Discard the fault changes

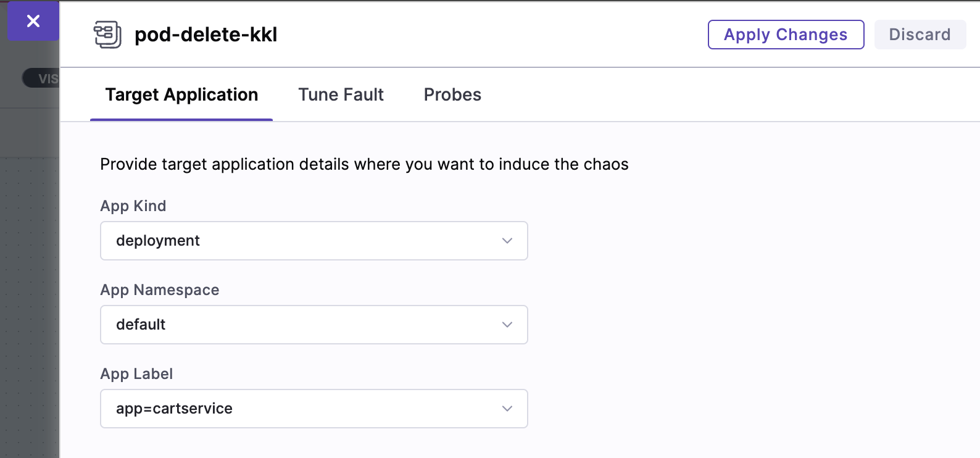pyautogui.click(x=920, y=35)
